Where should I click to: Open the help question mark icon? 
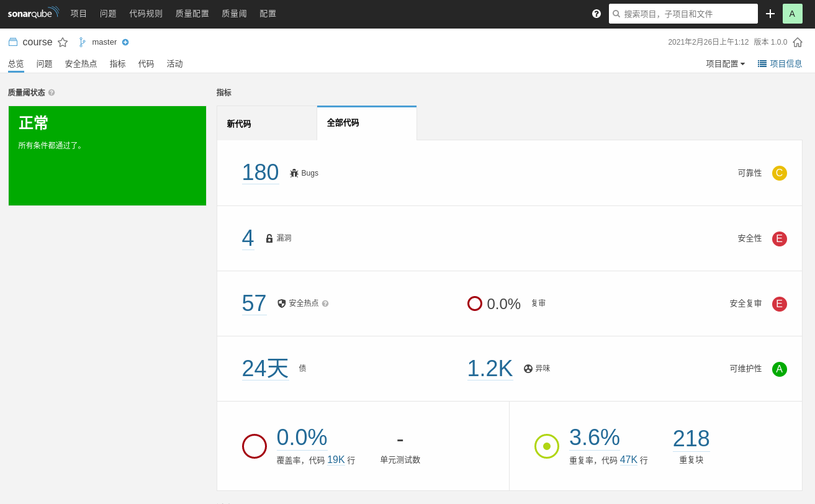[x=597, y=14]
